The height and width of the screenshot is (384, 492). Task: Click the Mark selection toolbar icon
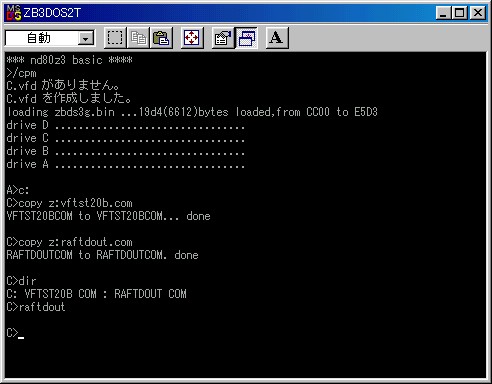(x=115, y=38)
